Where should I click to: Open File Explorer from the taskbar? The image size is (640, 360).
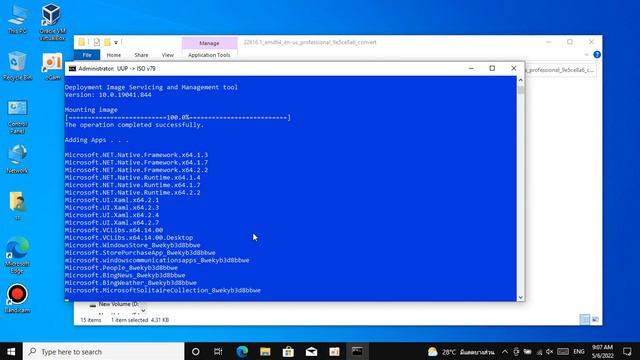point(265,351)
